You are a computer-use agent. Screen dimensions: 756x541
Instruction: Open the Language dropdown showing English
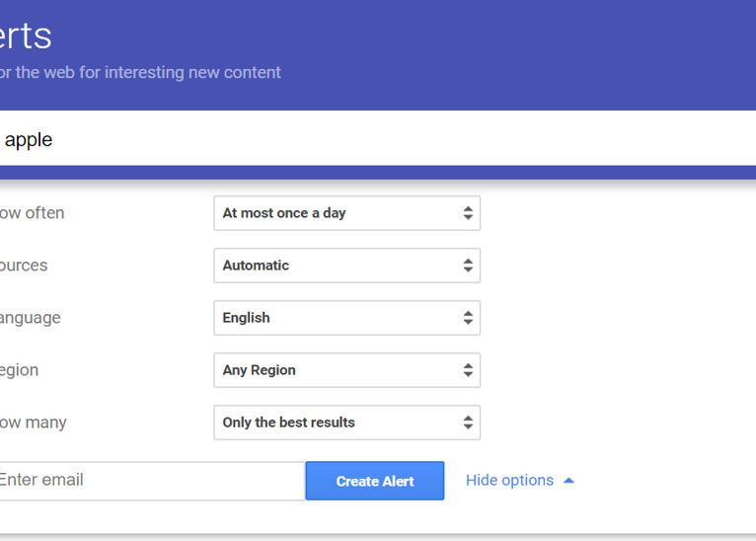click(336, 318)
